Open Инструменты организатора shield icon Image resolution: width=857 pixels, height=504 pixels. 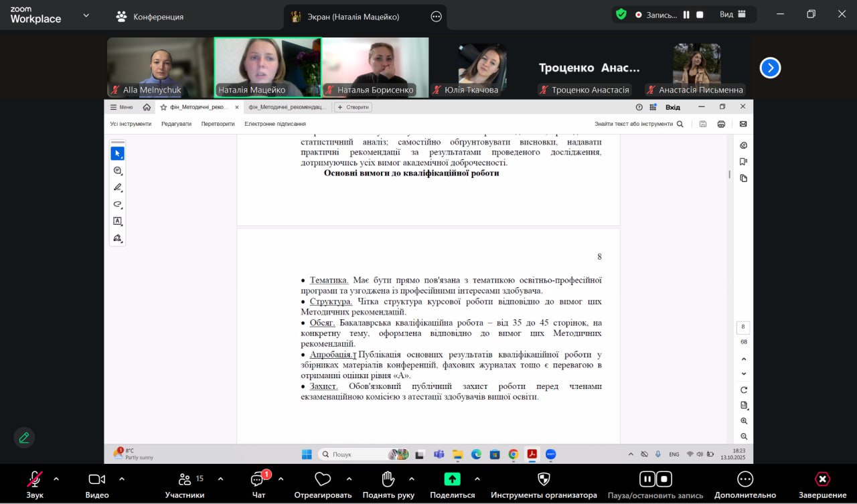coord(544,479)
